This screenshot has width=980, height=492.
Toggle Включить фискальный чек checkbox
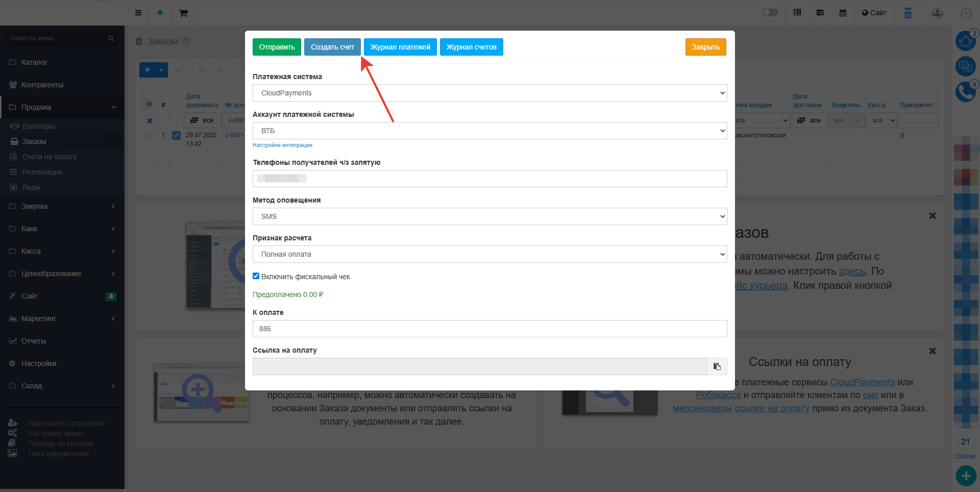256,276
